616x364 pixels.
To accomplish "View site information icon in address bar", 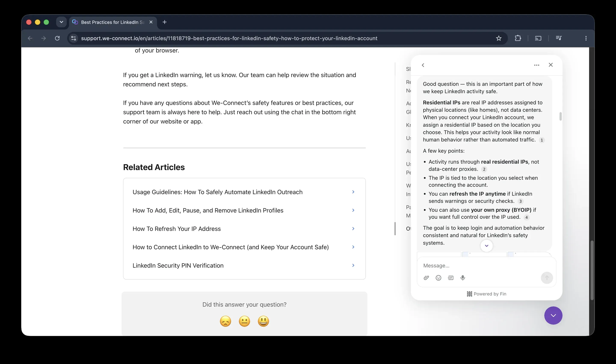I will coord(73,38).
